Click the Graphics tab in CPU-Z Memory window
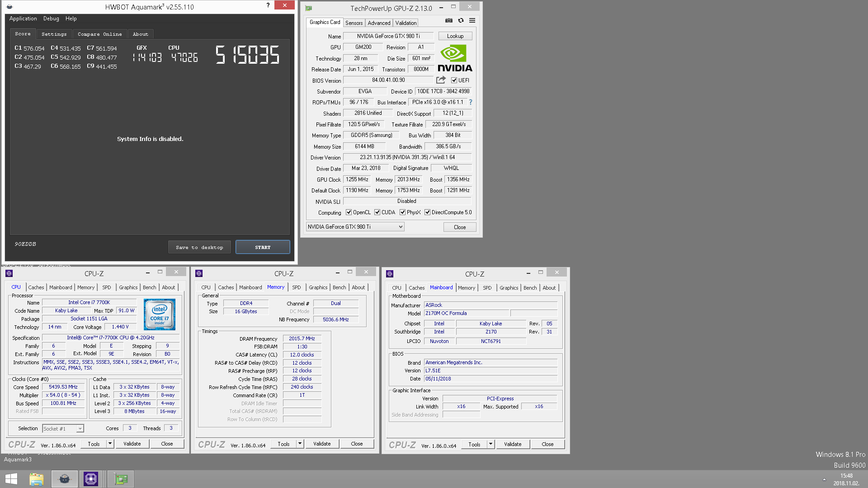 [x=318, y=287]
